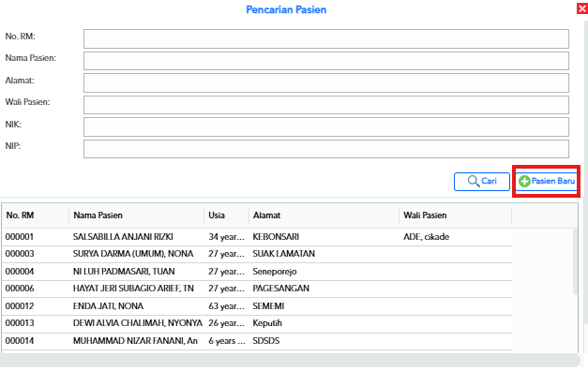Viewport: 588px width, 371px height.
Task: Select the PAGESANGAN address cell
Action: click(281, 289)
